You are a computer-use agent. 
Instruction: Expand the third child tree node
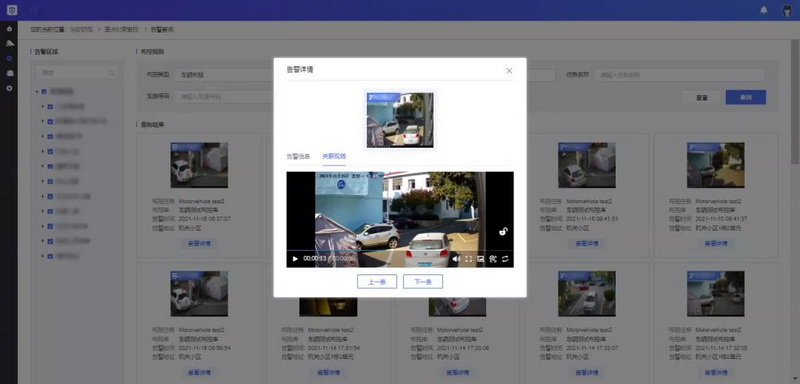tap(43, 137)
